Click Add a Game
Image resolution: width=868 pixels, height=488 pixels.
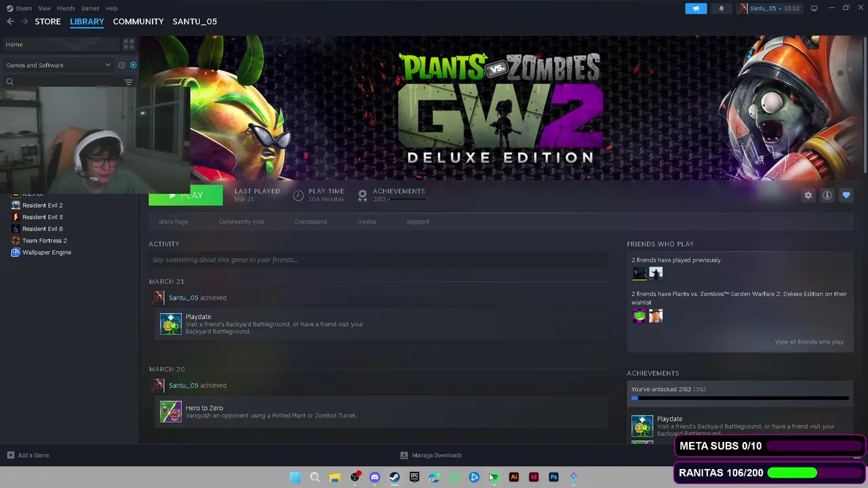(x=28, y=455)
